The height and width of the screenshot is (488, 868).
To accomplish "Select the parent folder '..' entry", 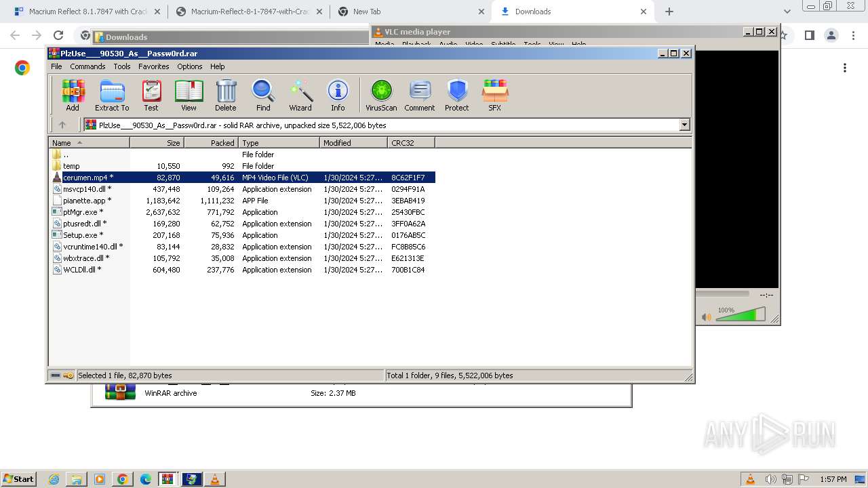I will (242, 155).
